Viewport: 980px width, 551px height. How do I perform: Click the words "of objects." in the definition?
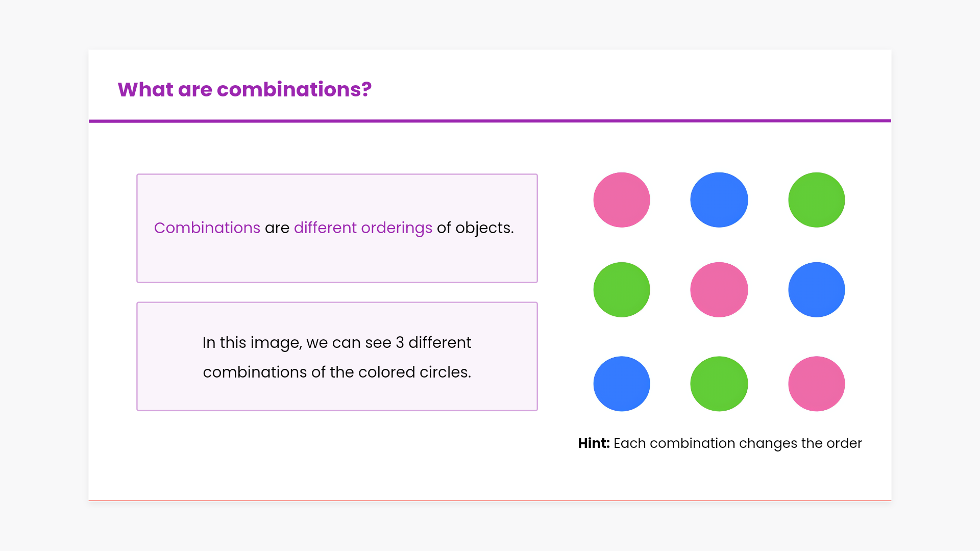tap(475, 228)
